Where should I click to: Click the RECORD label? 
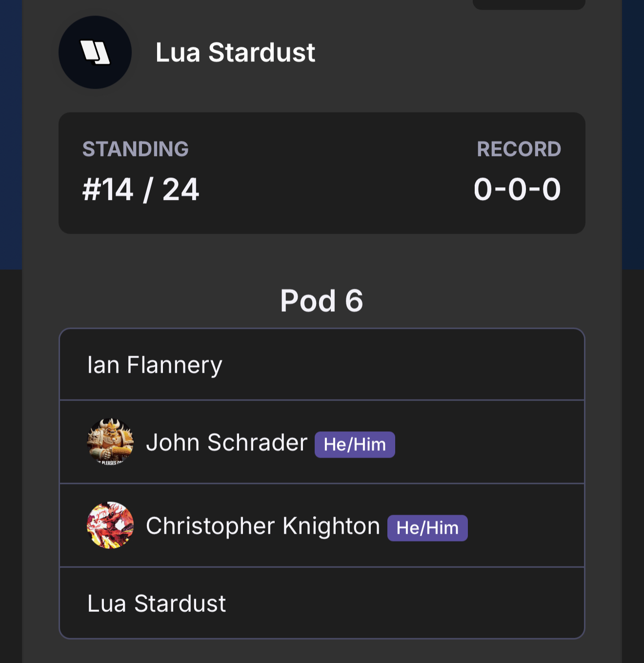click(519, 149)
